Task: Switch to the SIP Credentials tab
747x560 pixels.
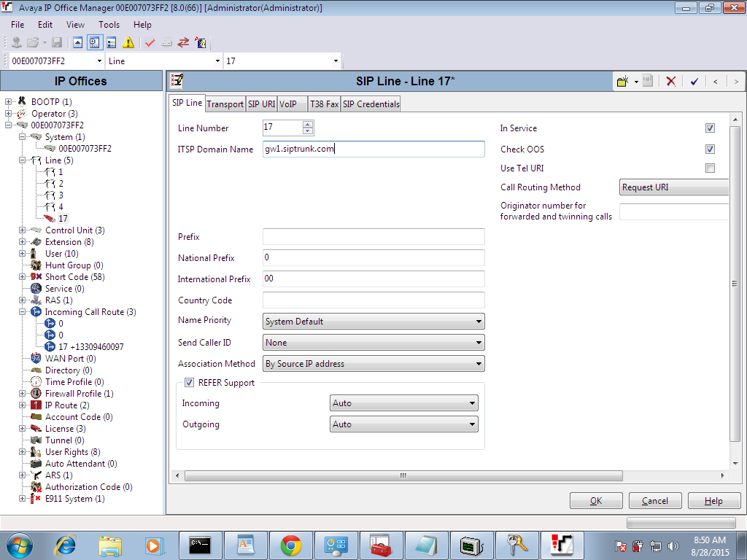Action: (371, 104)
